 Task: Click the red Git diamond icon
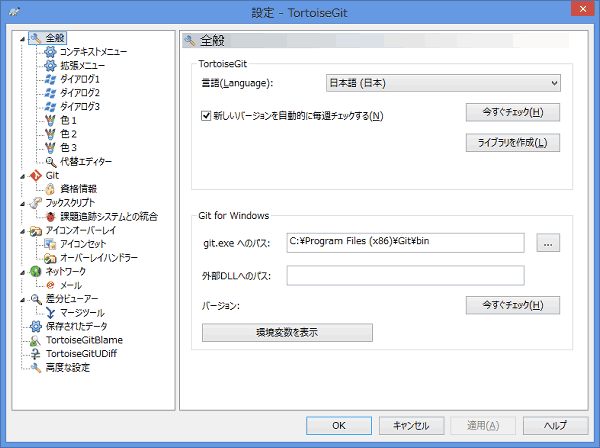(x=36, y=176)
